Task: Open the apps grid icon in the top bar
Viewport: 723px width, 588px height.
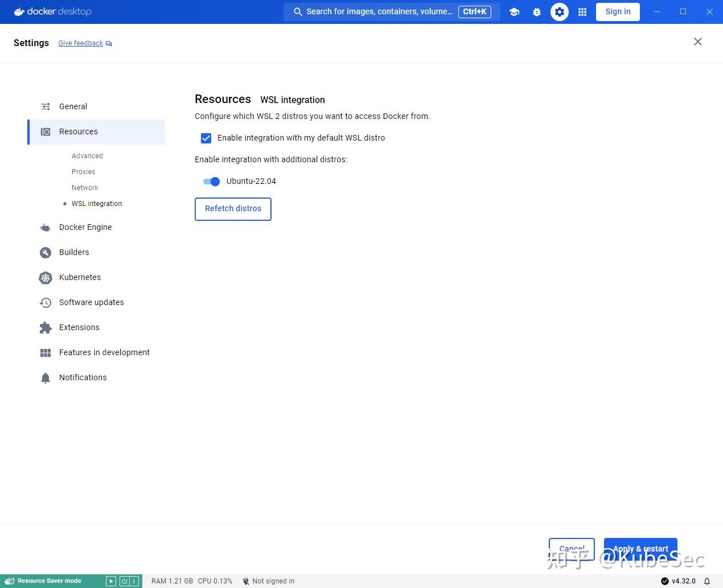Action: (x=582, y=11)
